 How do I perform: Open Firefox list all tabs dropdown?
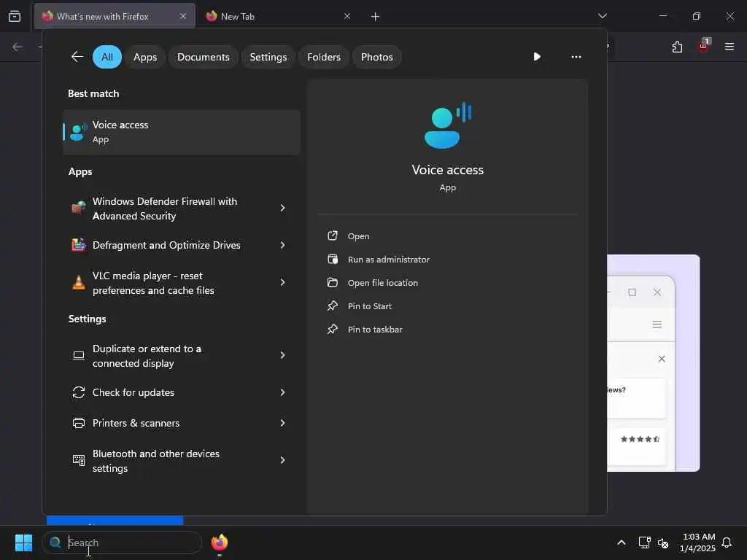coord(602,16)
